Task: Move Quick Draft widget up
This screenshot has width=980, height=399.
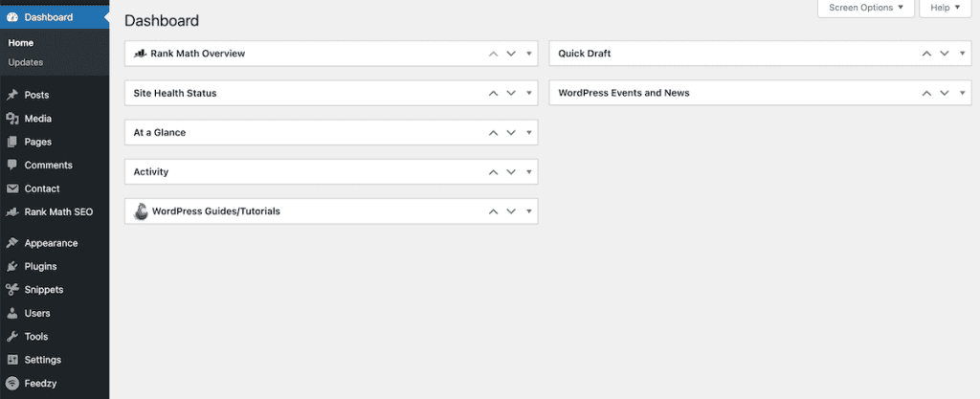Action: pyautogui.click(x=926, y=54)
